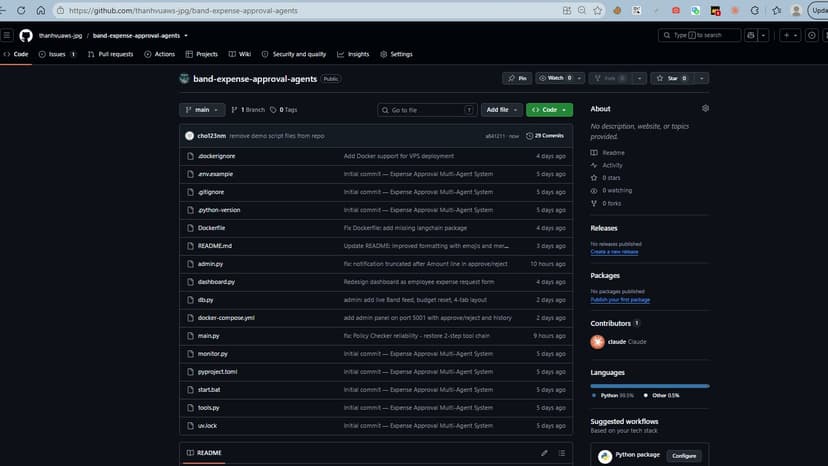Star the repository
Screen dimensions: 828x466
[671, 78]
